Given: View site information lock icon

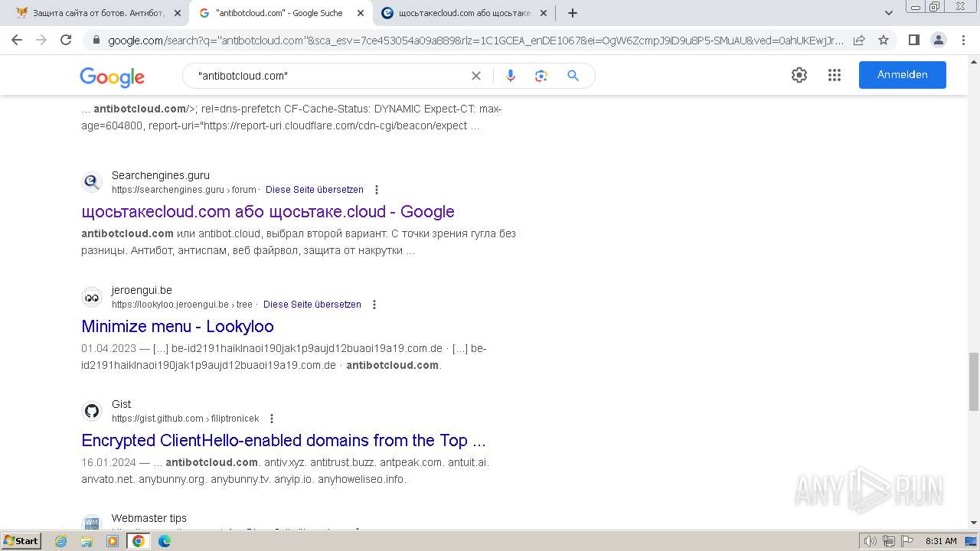Looking at the screenshot, I should [x=96, y=40].
